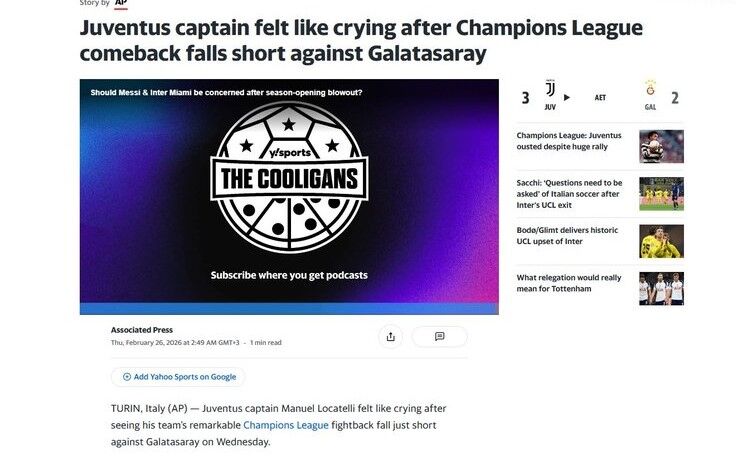Click The Cooligans podcast logo

(x=289, y=177)
